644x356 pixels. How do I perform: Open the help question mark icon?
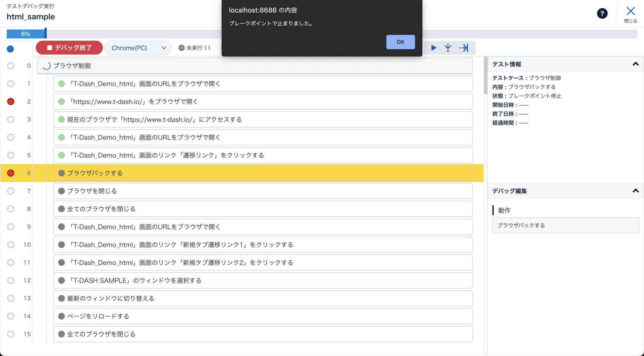click(x=602, y=13)
